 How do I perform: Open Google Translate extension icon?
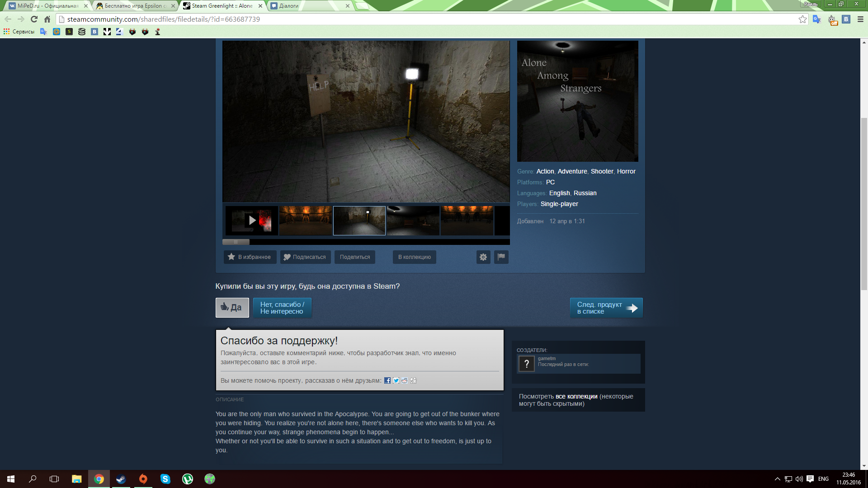(816, 19)
